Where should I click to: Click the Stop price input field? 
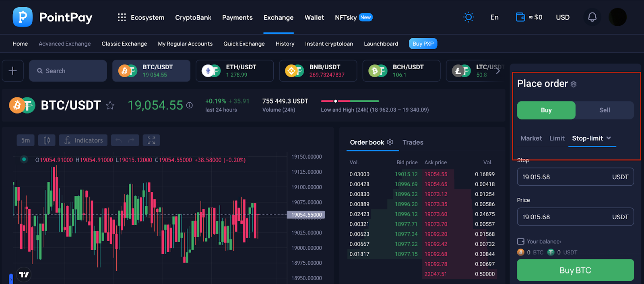click(x=576, y=177)
